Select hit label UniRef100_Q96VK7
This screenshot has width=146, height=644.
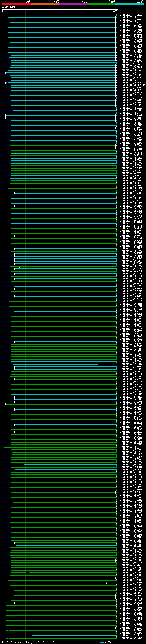click(131, 638)
